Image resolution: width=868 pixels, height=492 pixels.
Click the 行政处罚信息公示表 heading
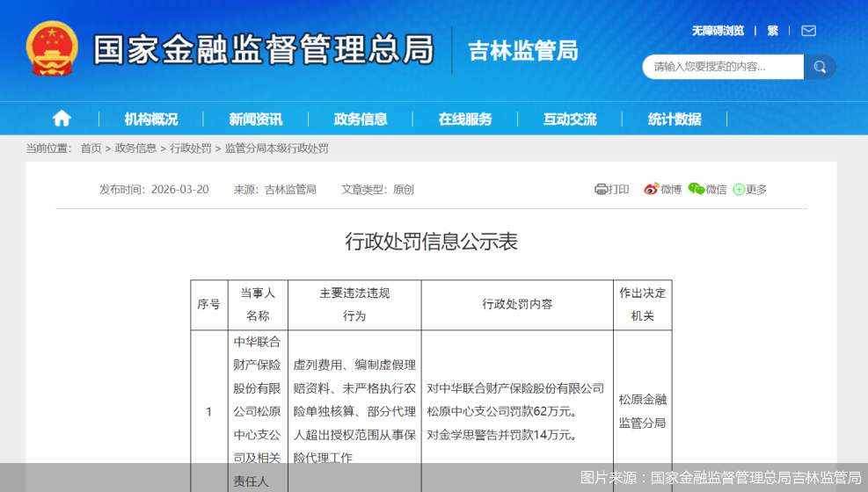(x=431, y=242)
